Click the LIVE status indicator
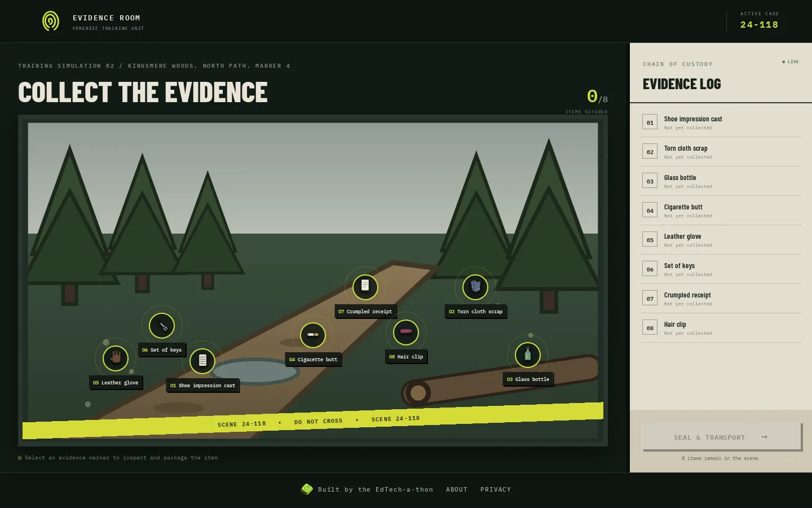The image size is (812, 508). [x=791, y=62]
